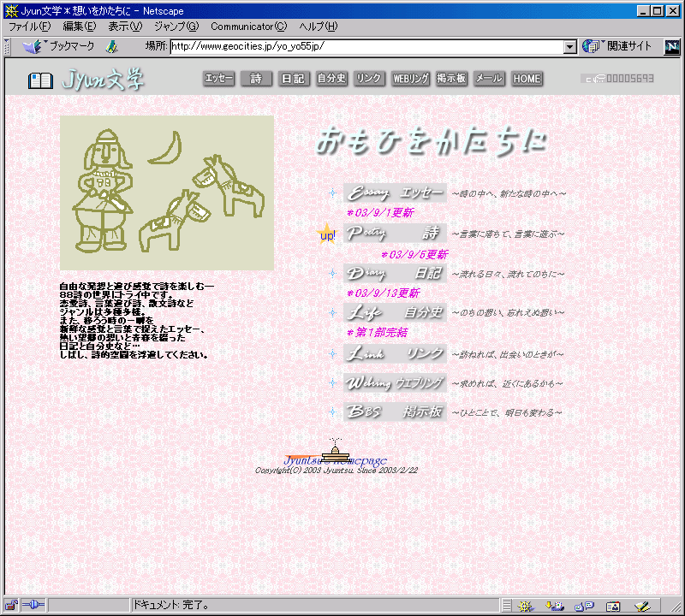Open Composer from the component bar

[642, 606]
